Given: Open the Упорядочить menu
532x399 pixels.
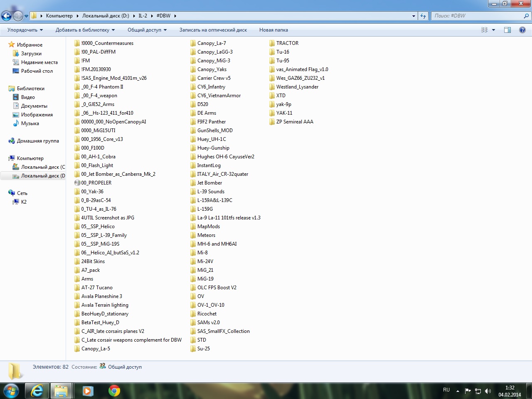Looking at the screenshot, I should tap(25, 30).
